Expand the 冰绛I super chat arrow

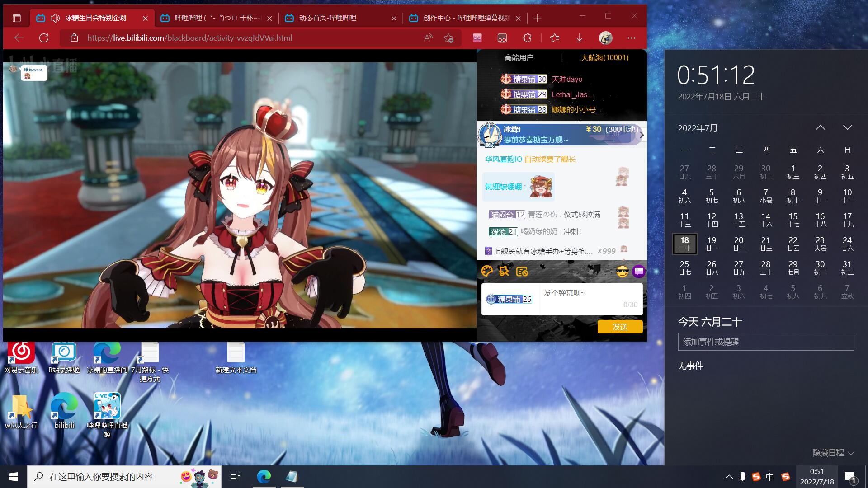641,135
